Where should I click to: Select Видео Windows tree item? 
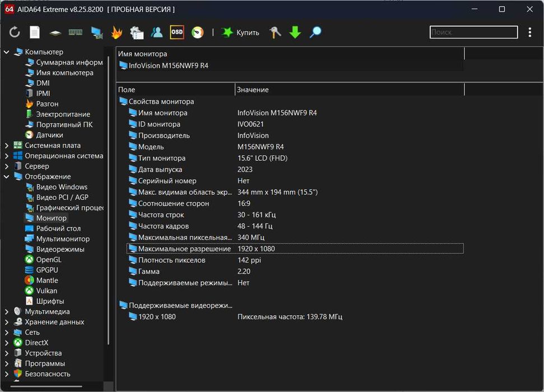[x=57, y=187]
